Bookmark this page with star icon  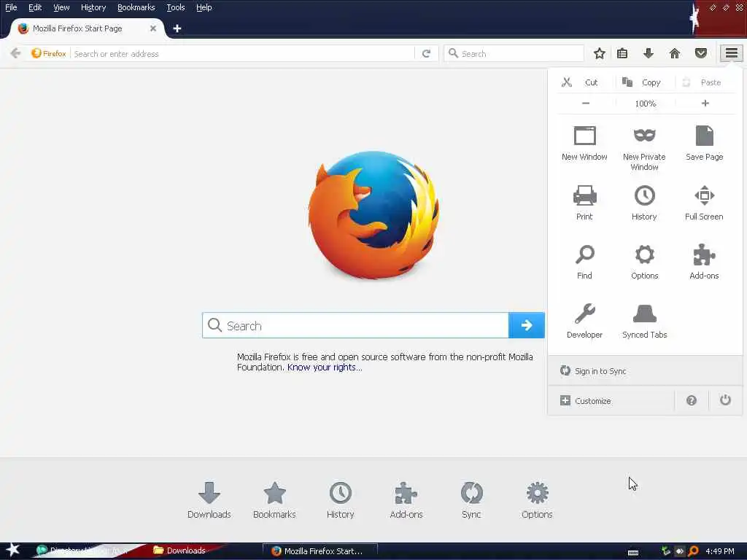click(x=600, y=53)
